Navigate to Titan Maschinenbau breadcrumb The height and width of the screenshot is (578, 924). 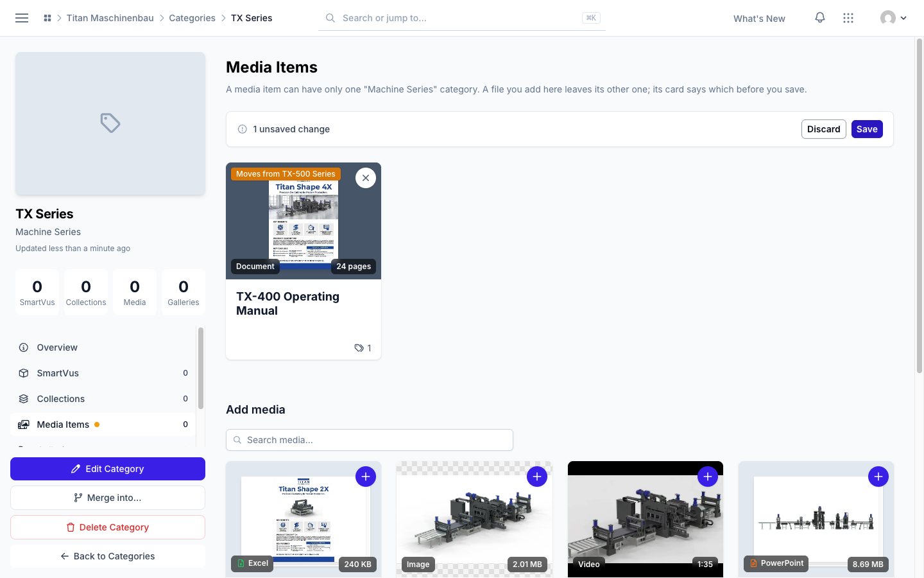110,18
